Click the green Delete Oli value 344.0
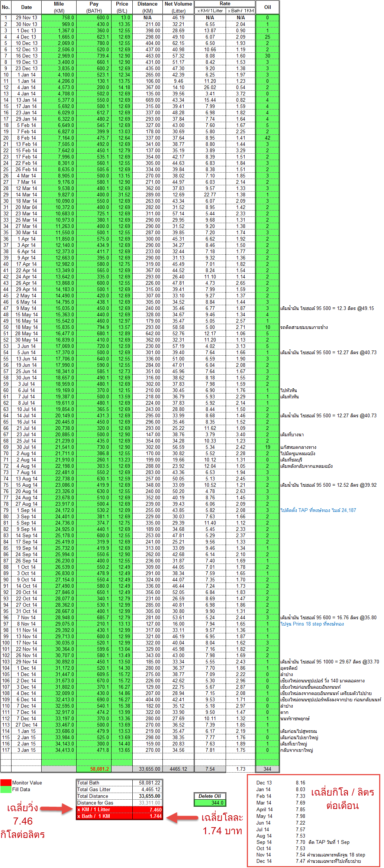The image size is (384, 868). [210, 803]
